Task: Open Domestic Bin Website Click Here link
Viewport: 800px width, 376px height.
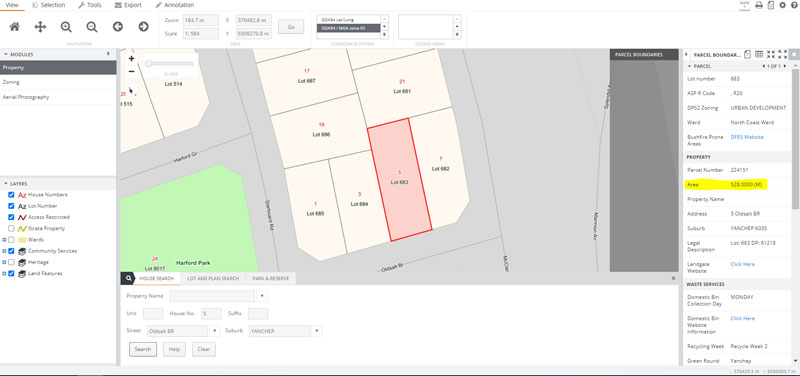Action: [742, 318]
